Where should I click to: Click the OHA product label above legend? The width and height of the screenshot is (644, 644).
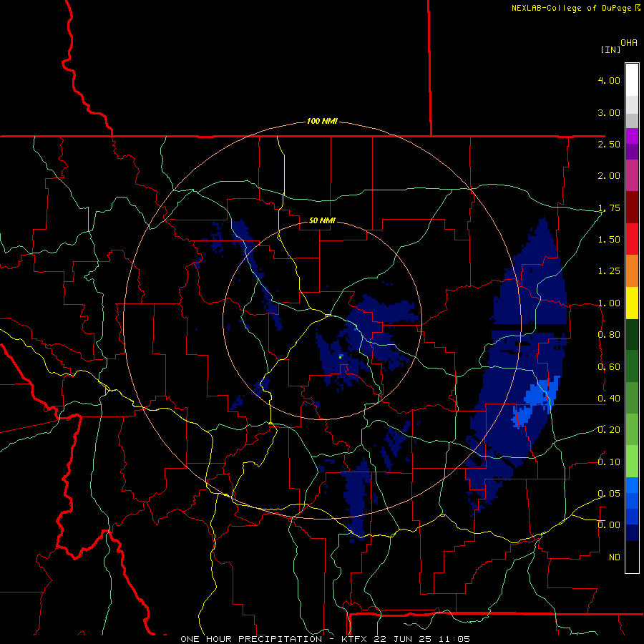pyautogui.click(x=629, y=43)
